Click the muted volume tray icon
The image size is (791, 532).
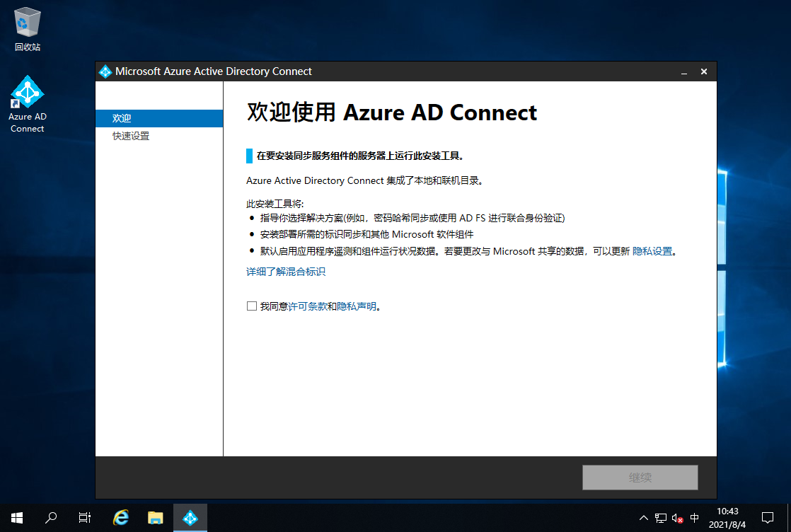677,518
